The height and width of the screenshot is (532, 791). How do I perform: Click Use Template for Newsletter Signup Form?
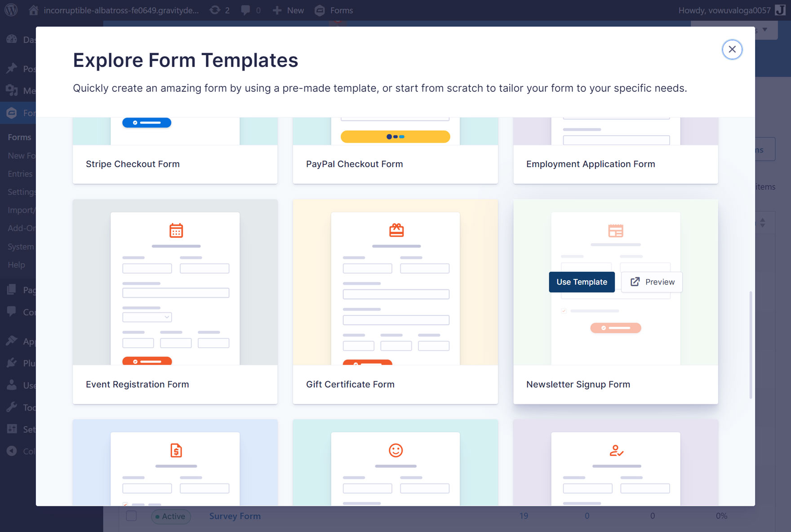tap(582, 282)
